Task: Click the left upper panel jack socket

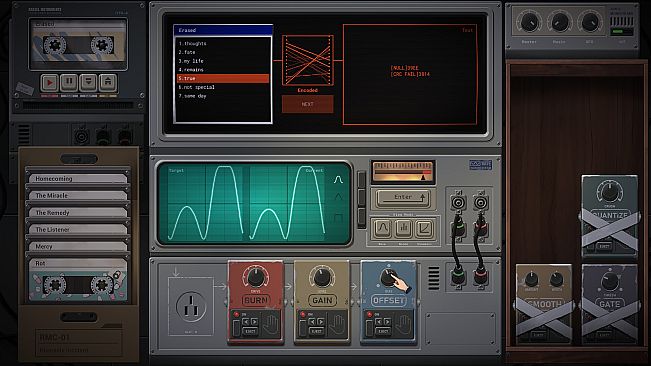Action: 458,203
